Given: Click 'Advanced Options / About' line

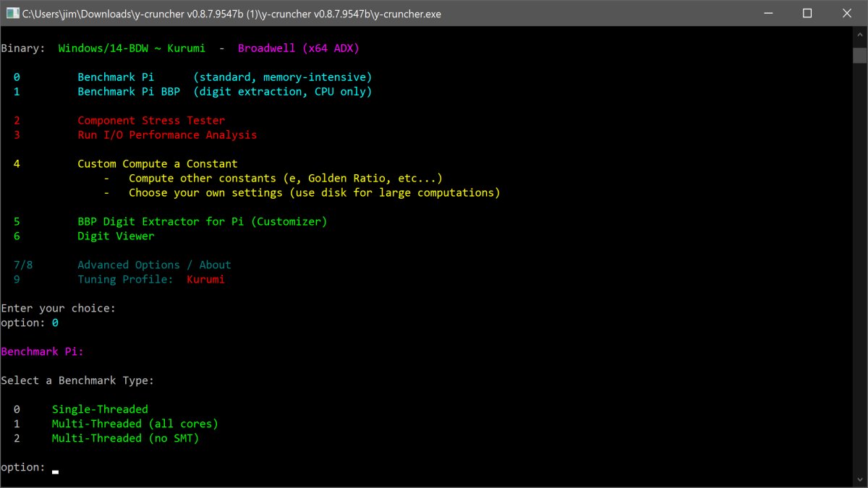Looking at the screenshot, I should (x=154, y=265).
